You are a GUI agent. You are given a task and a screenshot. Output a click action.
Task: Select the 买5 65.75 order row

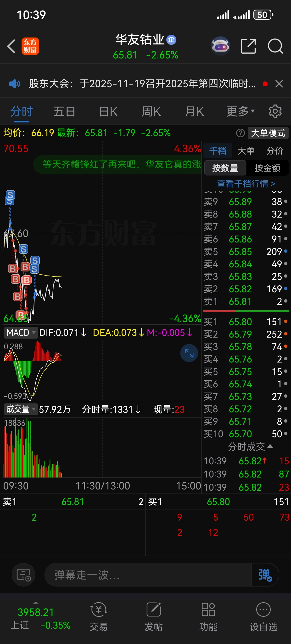[246, 372]
